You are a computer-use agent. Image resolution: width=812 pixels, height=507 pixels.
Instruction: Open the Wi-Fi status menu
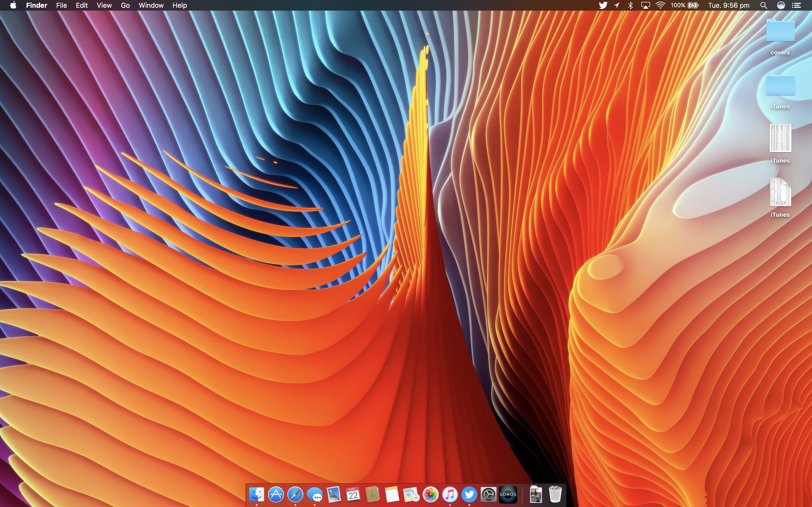(x=660, y=5)
